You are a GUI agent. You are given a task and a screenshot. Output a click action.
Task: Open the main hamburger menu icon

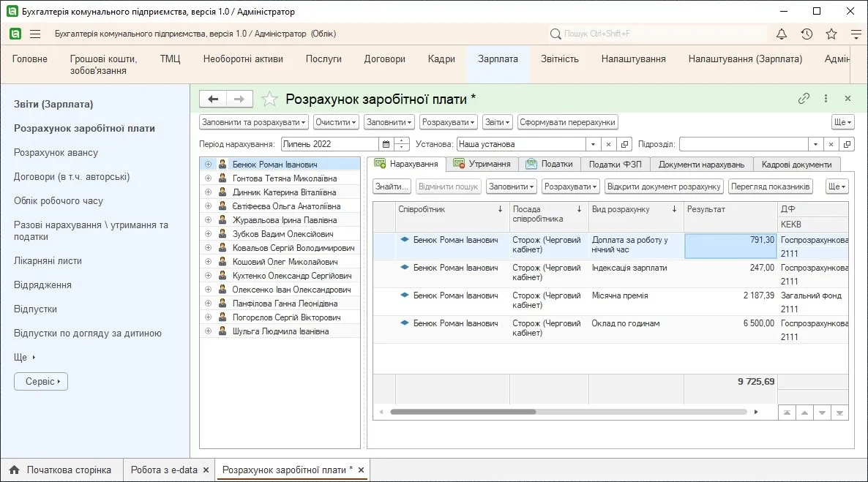pos(35,34)
